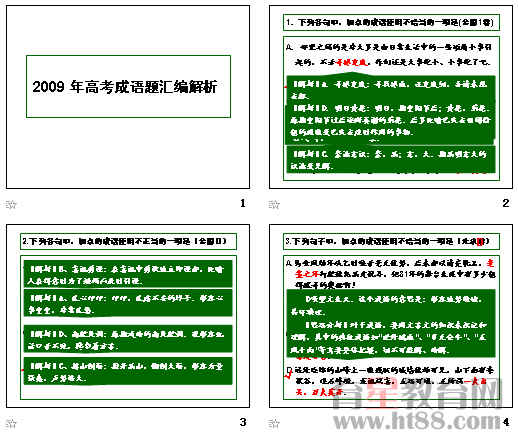Image resolution: width=518 pixels, height=433 pixels.
Task: Select the slide 4 thumbnail
Action: point(391,316)
